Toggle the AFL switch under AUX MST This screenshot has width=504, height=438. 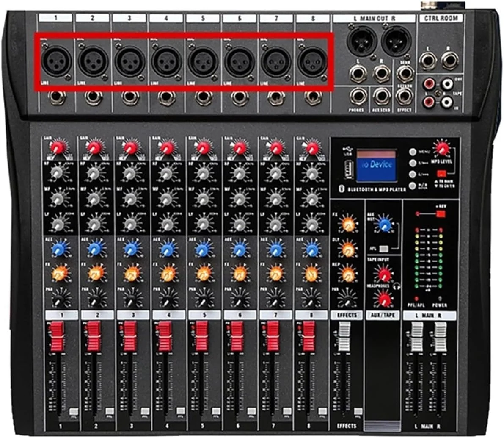pyautogui.click(x=384, y=249)
